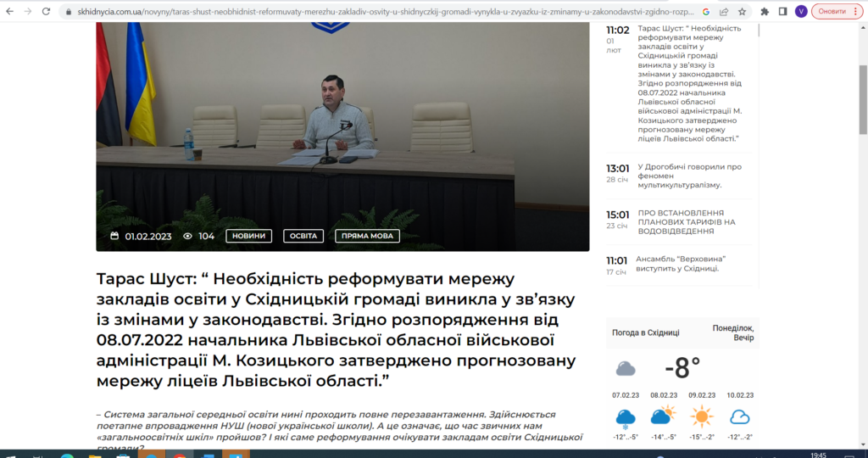Screen dimensions: 868x458
Task: Click the -8° current temperature
Action: click(x=682, y=368)
